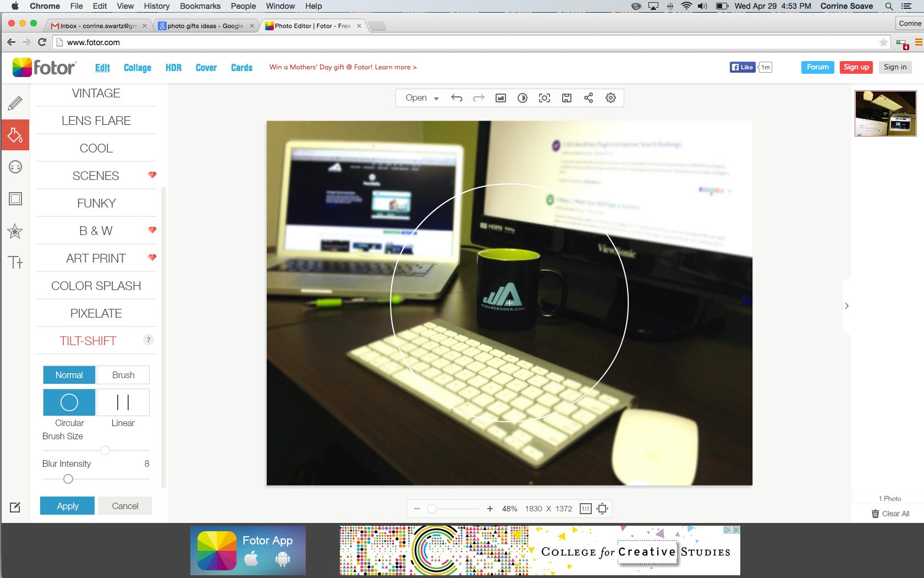This screenshot has height=578, width=924.
Task: Set zoom to actual size 1:1 icon
Action: (x=586, y=509)
